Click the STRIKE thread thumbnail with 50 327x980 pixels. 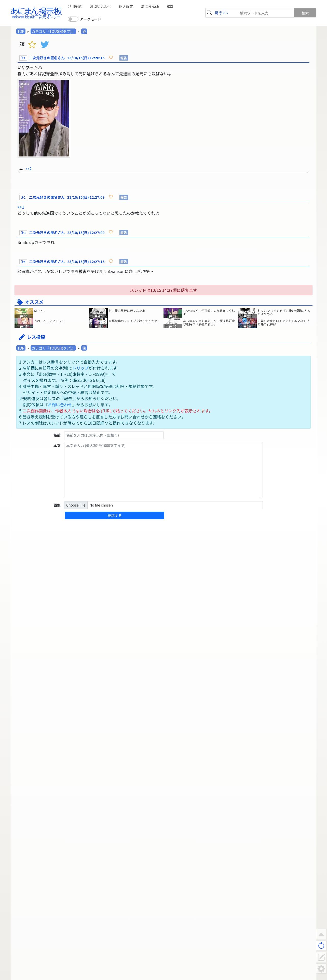pyautogui.click(x=24, y=313)
